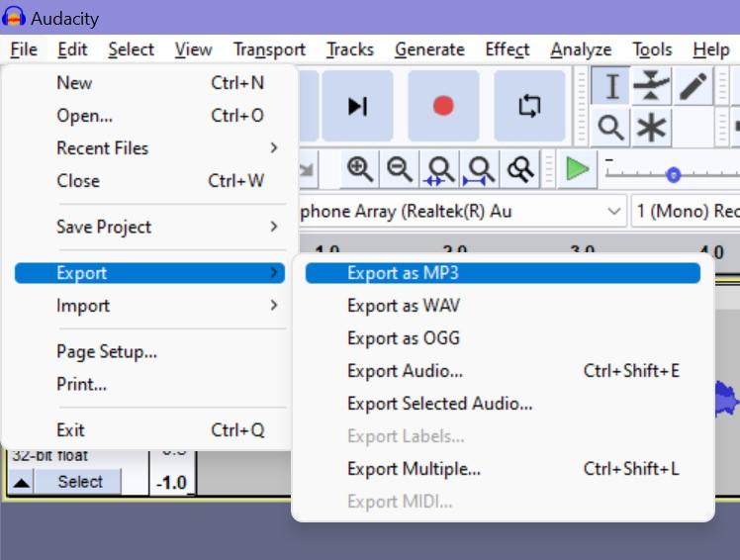This screenshot has width=740, height=560.
Task: Select Export as MP3
Action: [x=503, y=273]
